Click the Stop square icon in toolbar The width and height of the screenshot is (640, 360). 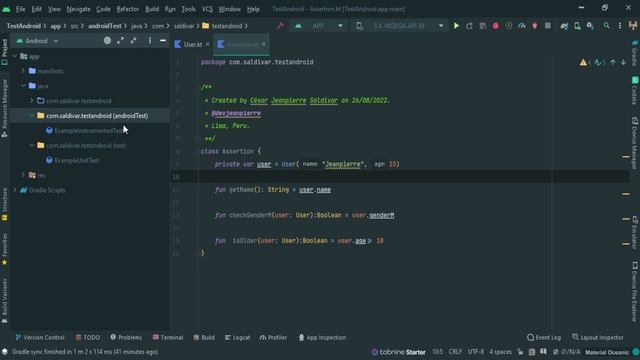(x=548, y=26)
